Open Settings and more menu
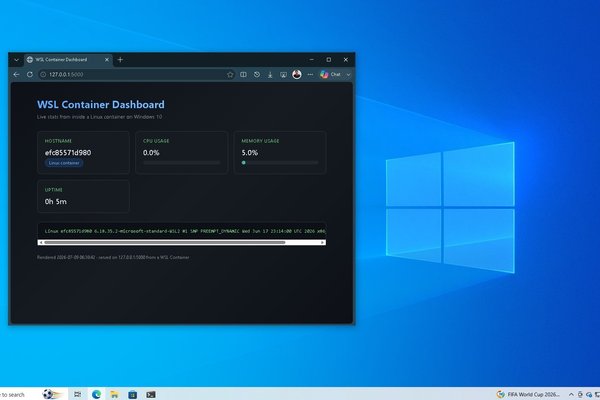The height and width of the screenshot is (400, 600). pyautogui.click(x=310, y=75)
